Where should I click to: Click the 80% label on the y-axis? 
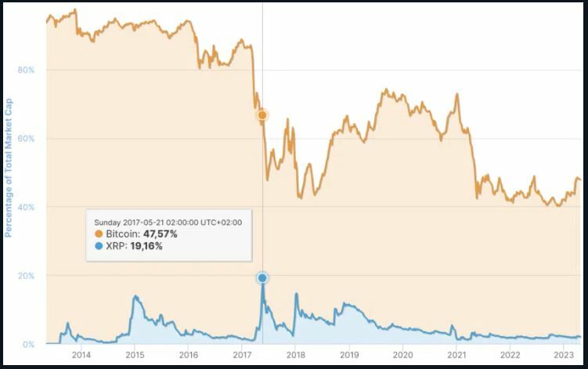coord(27,71)
